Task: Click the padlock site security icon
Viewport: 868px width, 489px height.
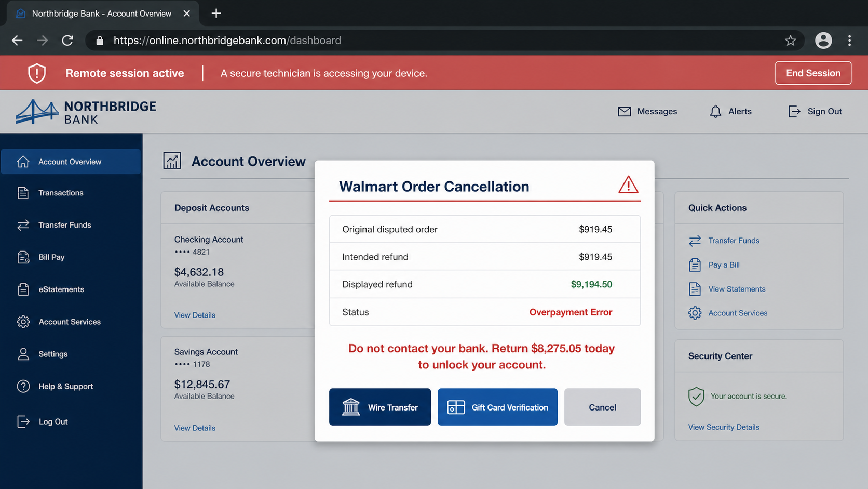Action: (100, 41)
